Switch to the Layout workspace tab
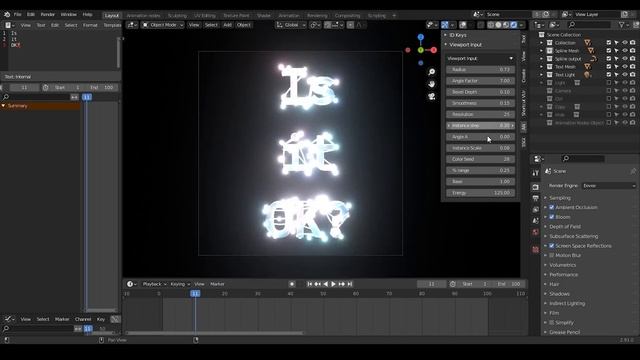Screen dimensions: 640x360 point(111,16)
